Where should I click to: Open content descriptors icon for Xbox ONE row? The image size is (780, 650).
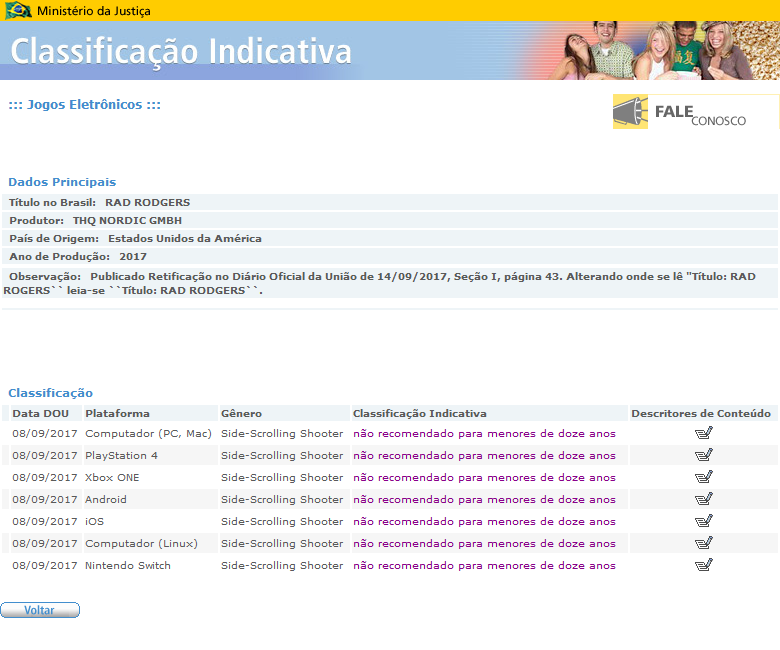[703, 477]
